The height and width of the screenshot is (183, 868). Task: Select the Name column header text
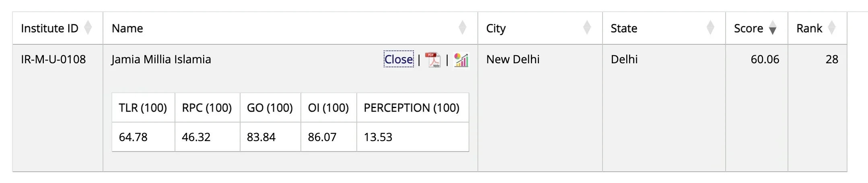pyautogui.click(x=127, y=28)
